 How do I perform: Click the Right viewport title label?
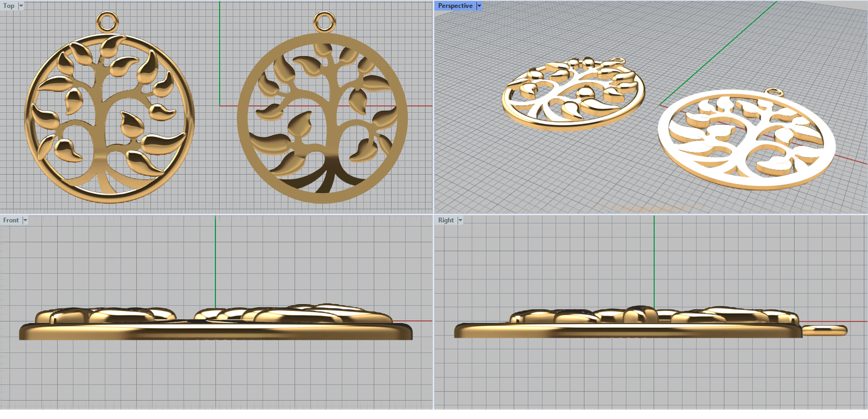click(446, 220)
